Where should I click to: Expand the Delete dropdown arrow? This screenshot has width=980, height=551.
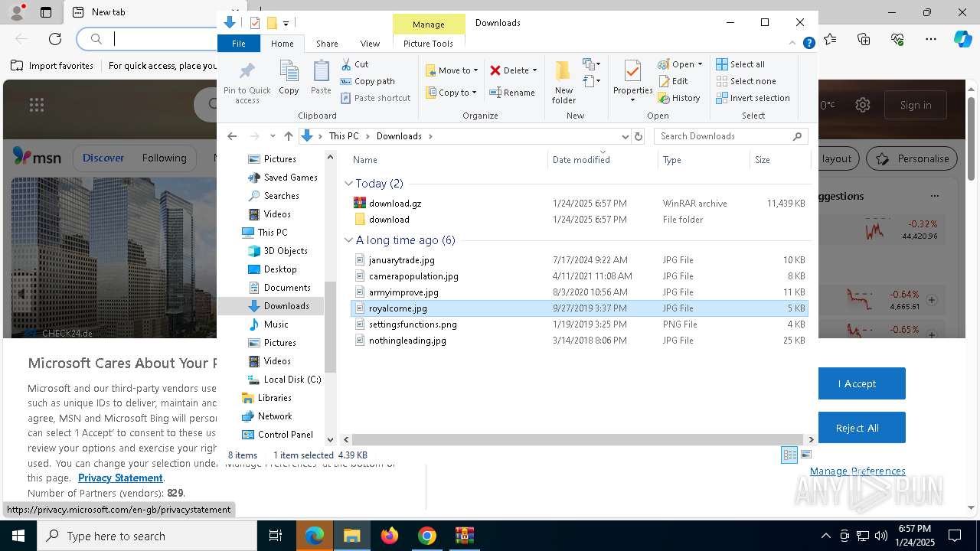coord(534,70)
